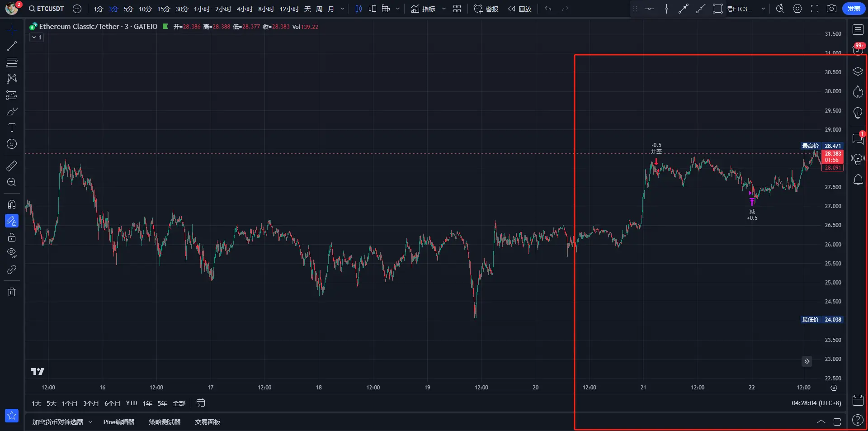Screen dimensions: 868x431
Task: Take a chart snapshot with camera icon
Action: pos(831,9)
